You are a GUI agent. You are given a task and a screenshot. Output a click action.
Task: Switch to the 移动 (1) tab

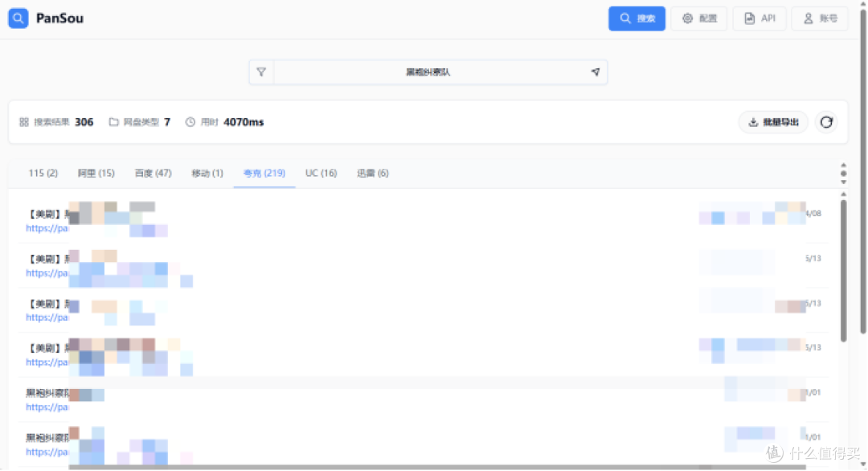point(207,174)
